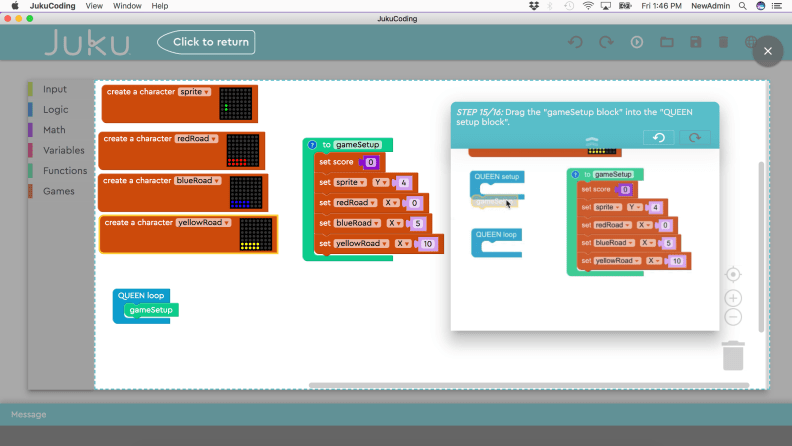This screenshot has width=792, height=446.
Task: Open the View menu in the menu bar
Action: (94, 6)
